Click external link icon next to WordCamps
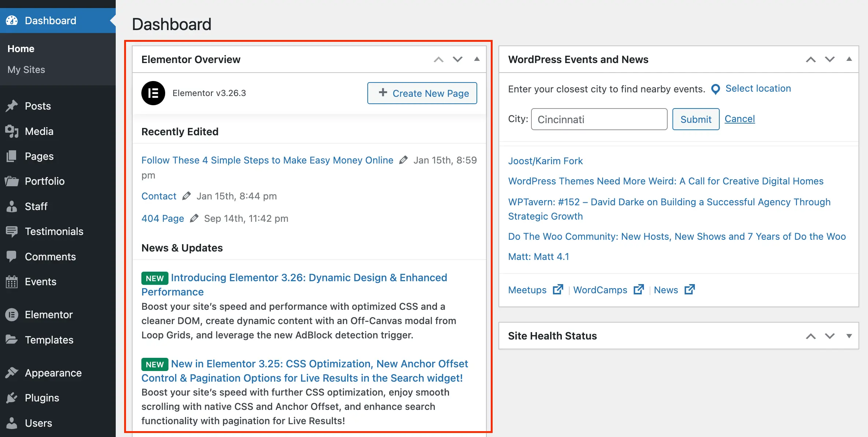This screenshot has height=437, width=868. [639, 290]
